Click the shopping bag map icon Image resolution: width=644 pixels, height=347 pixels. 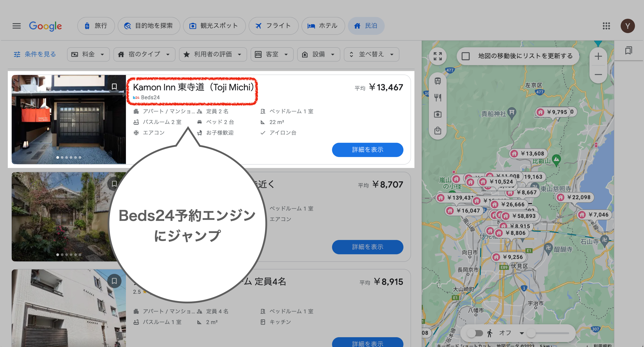coord(438,131)
